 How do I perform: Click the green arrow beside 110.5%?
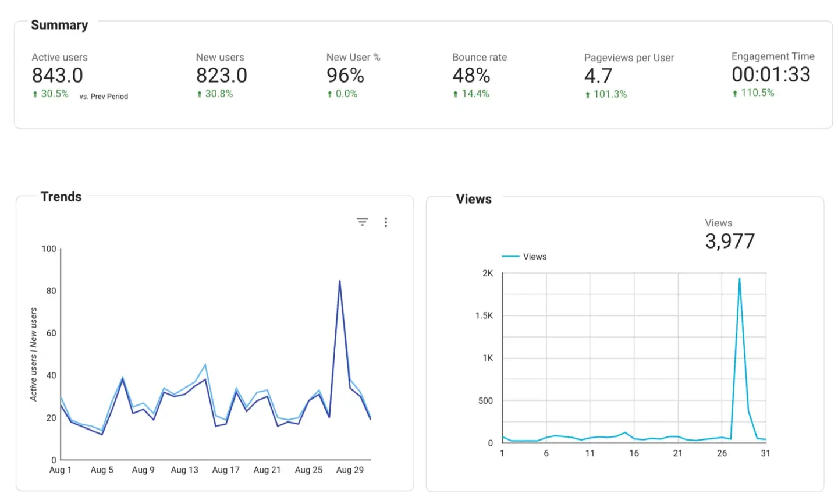pos(735,94)
